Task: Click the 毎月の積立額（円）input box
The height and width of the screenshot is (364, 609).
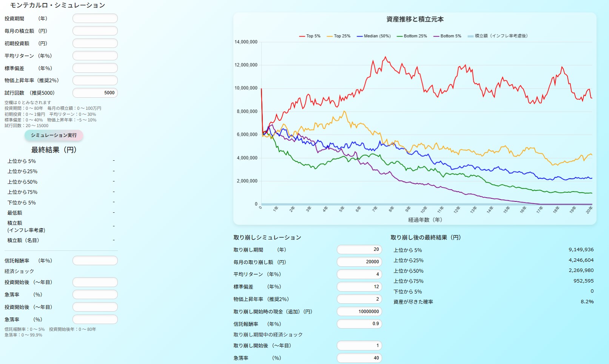Action: 95,31
